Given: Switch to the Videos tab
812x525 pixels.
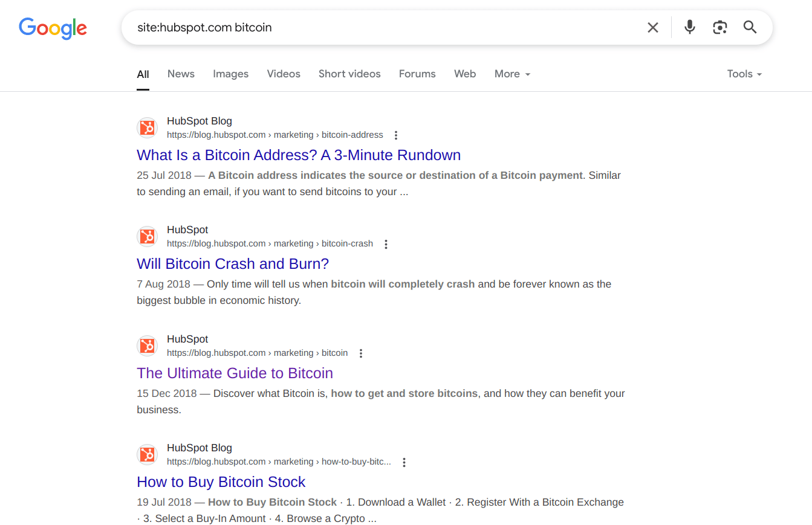Looking at the screenshot, I should [284, 74].
